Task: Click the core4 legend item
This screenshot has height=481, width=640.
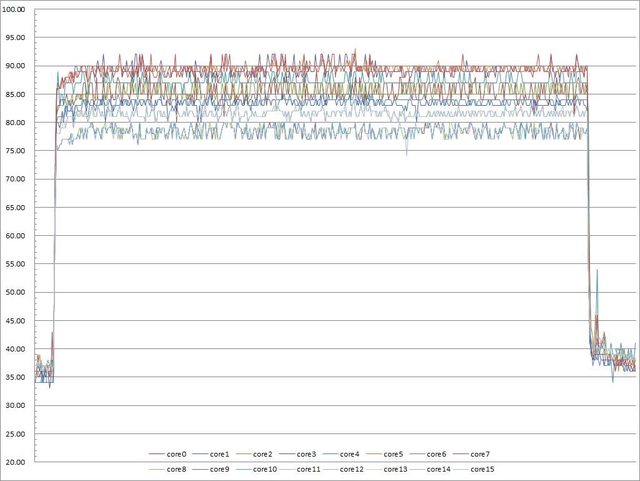Action: tap(350, 454)
